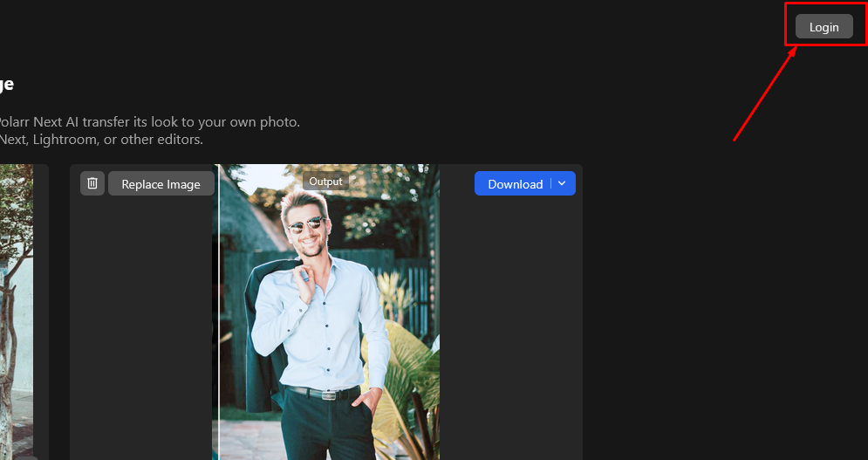Image resolution: width=868 pixels, height=460 pixels.
Task: Click the blue Download button
Action: click(515, 184)
